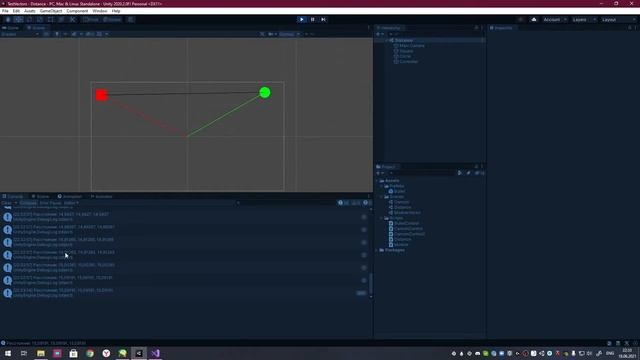This screenshot has width=640, height=360.
Task: Advance one frame with the Step button
Action: tap(323, 19)
